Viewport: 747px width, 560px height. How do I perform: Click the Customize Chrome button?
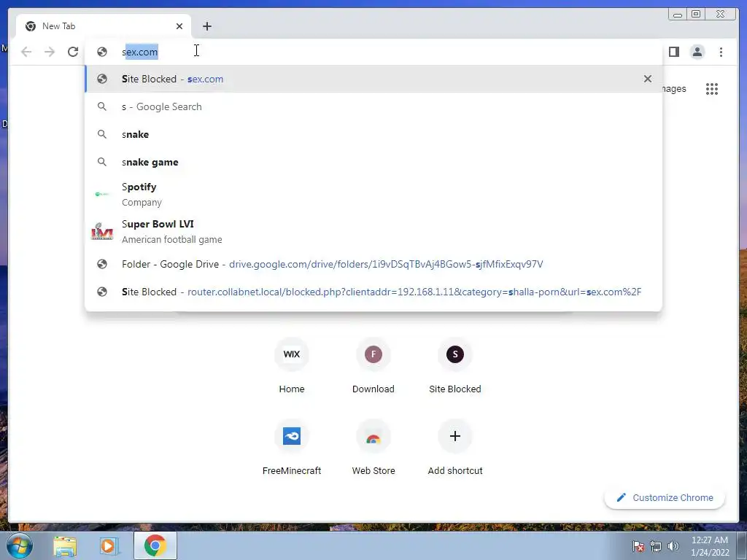(665, 497)
